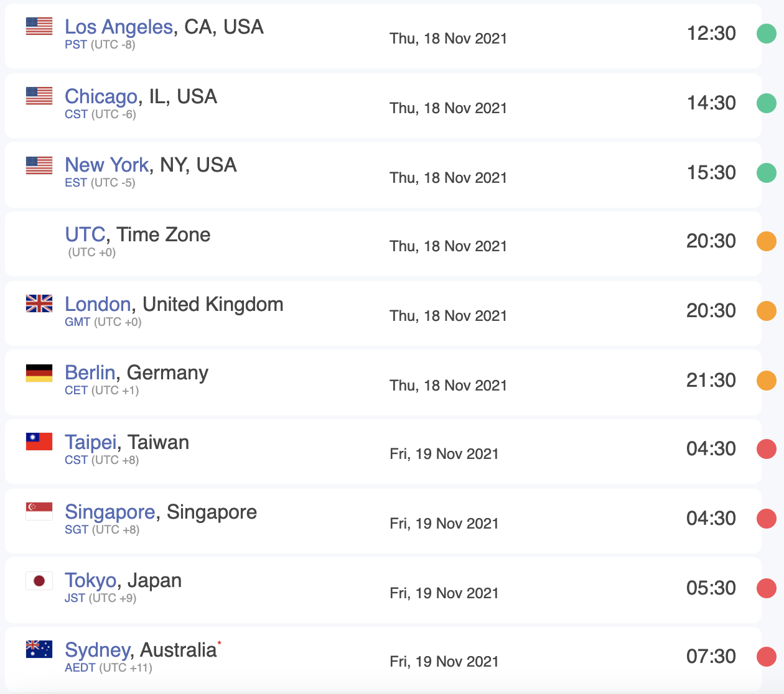
Task: Open the New York city link
Action: (107, 165)
